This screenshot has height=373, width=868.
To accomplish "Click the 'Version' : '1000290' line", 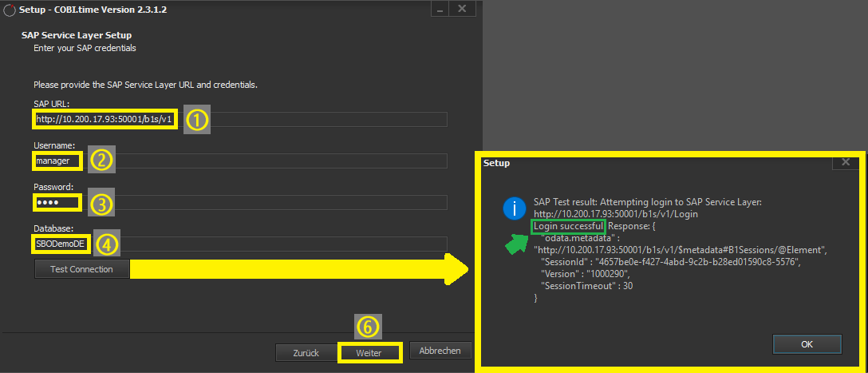I will tap(585, 274).
